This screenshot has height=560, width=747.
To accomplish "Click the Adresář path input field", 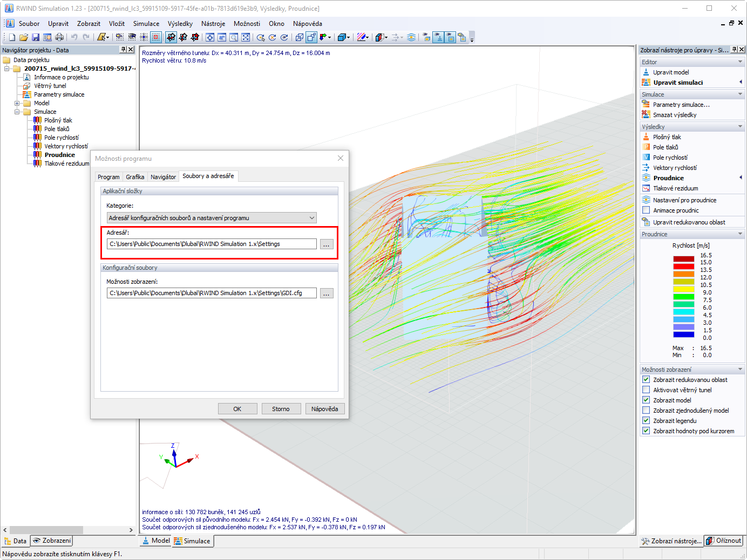I will 212,244.
